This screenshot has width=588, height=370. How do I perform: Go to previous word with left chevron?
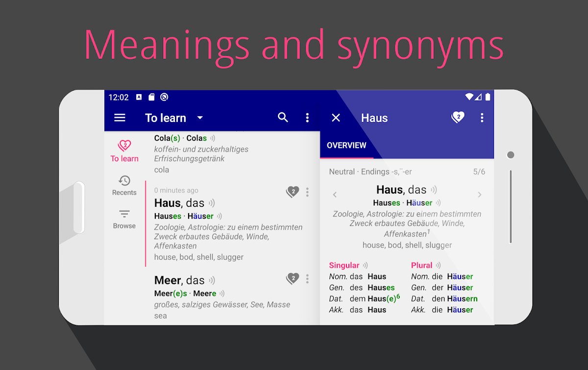click(x=335, y=195)
